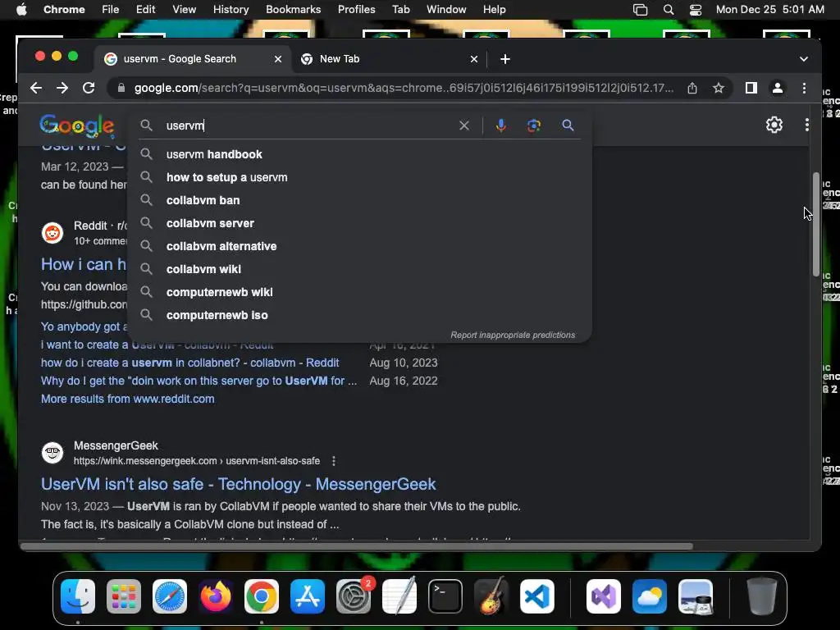840x630 pixels.
Task: Open Chrome's three-dot menu
Action: [804, 88]
